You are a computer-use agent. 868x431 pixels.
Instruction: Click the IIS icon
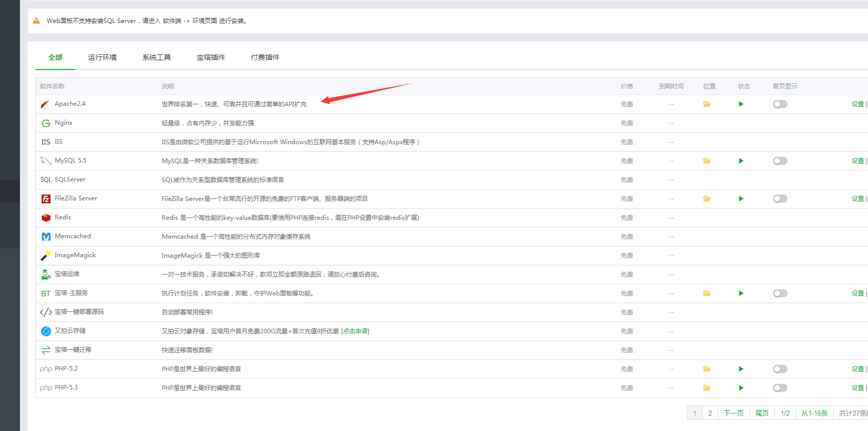[x=46, y=142]
